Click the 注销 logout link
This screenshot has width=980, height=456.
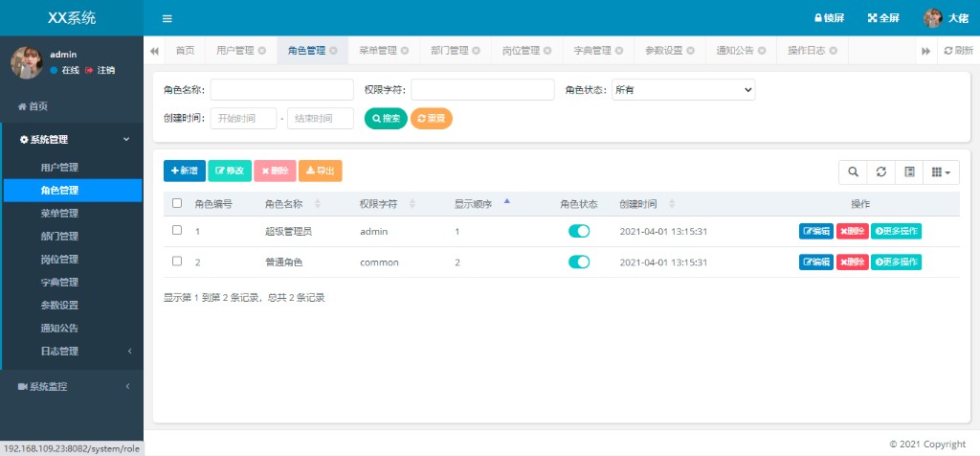(100, 70)
